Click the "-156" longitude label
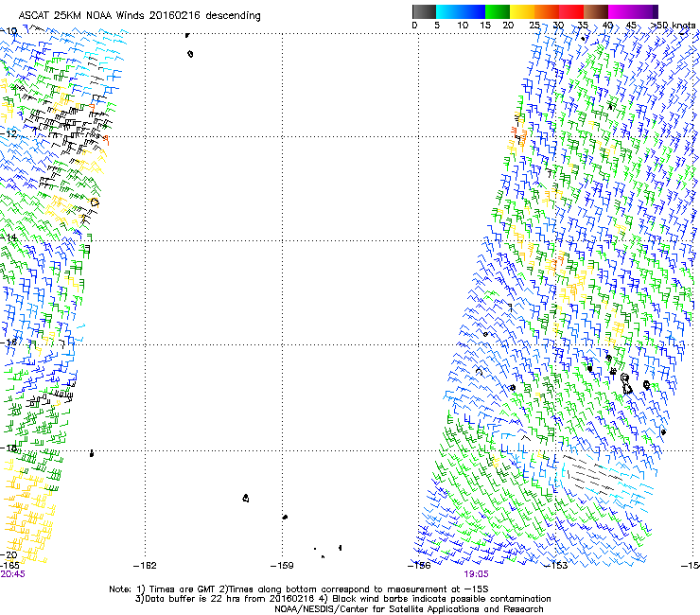 click(x=419, y=566)
